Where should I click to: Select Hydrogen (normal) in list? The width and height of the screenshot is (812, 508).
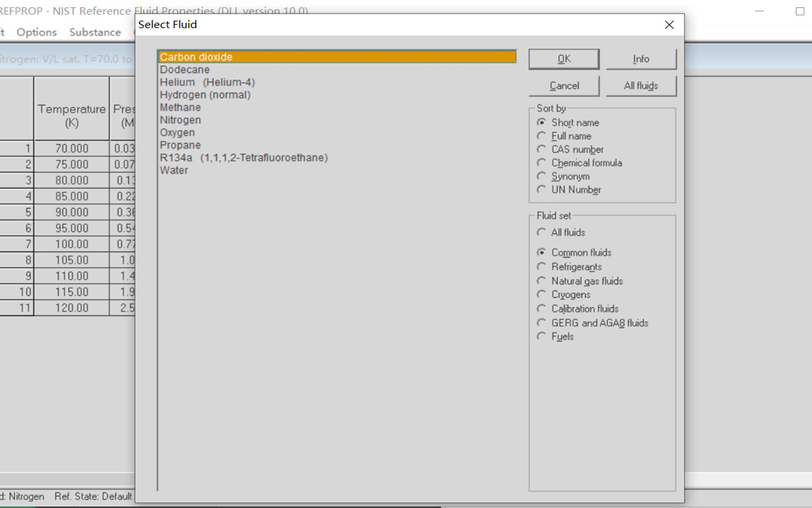[337, 95]
